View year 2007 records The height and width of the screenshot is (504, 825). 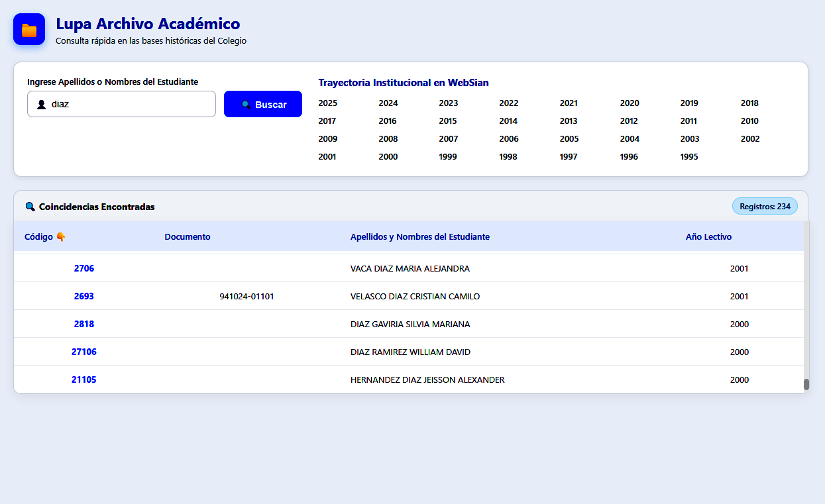449,139
